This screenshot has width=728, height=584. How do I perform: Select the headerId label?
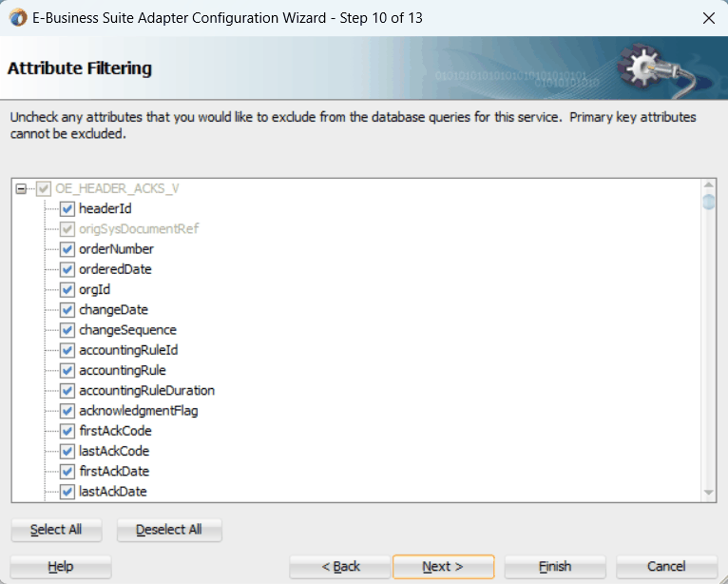pos(105,208)
